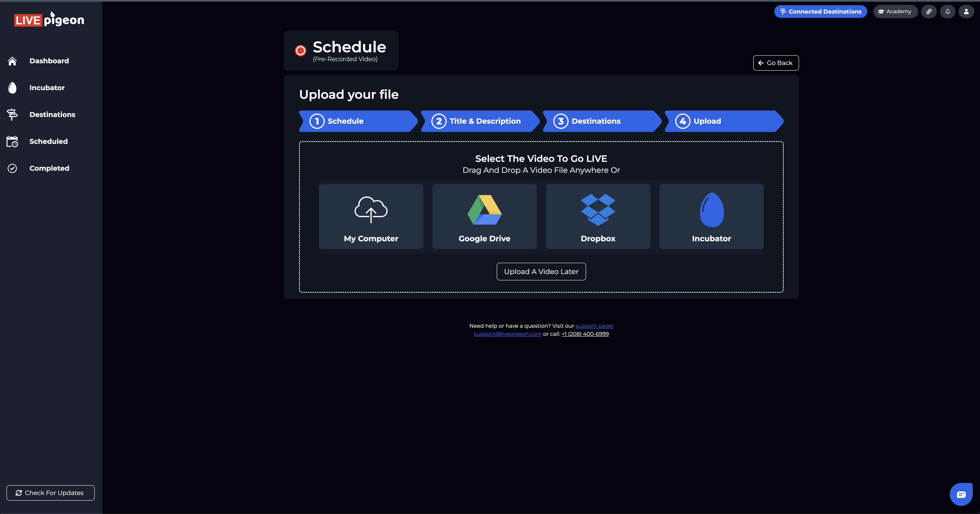Switch to Title & Description step
The width and height of the screenshot is (980, 514).
(x=478, y=121)
